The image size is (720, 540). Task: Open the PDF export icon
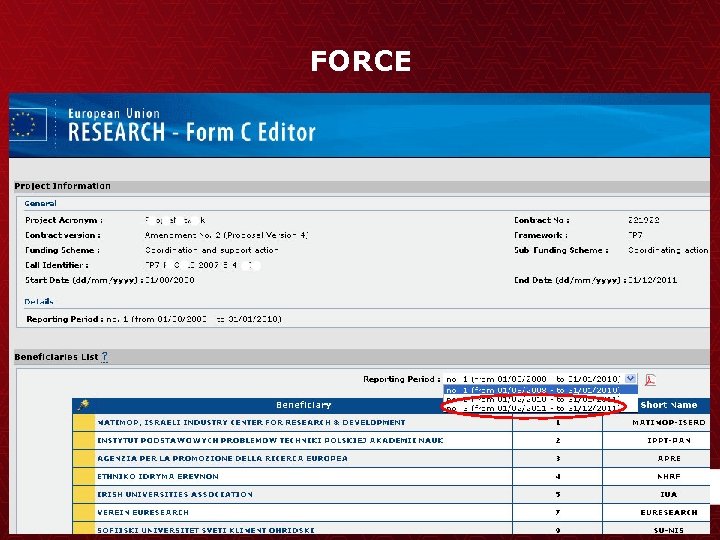(x=650, y=380)
